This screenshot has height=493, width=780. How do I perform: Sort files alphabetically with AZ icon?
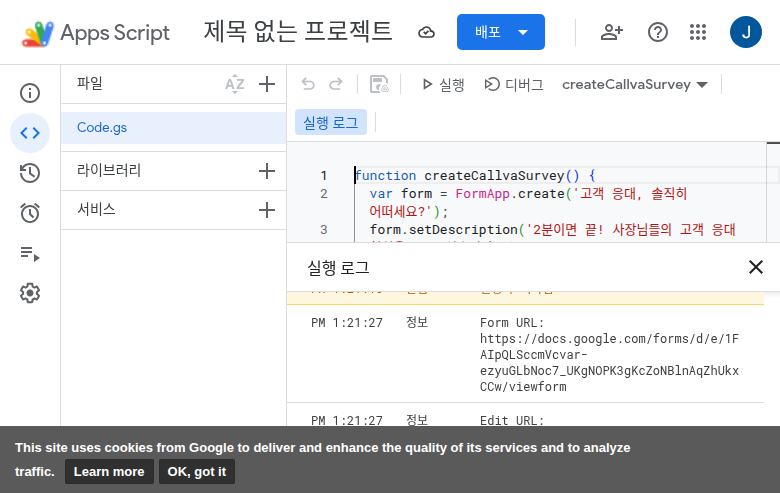234,84
